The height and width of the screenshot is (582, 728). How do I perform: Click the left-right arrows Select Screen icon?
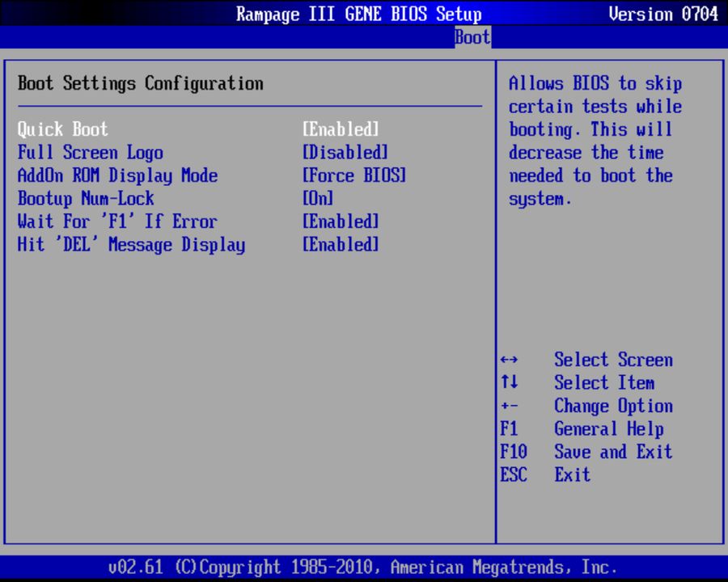[x=510, y=360]
